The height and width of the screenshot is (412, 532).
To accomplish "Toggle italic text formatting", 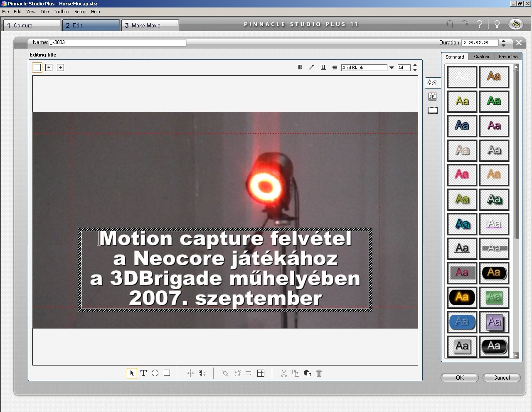I will pos(311,67).
